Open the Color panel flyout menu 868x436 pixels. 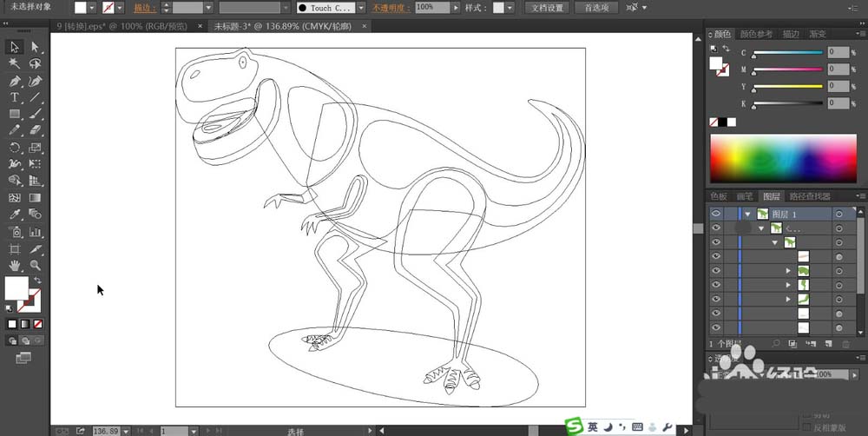(x=861, y=34)
